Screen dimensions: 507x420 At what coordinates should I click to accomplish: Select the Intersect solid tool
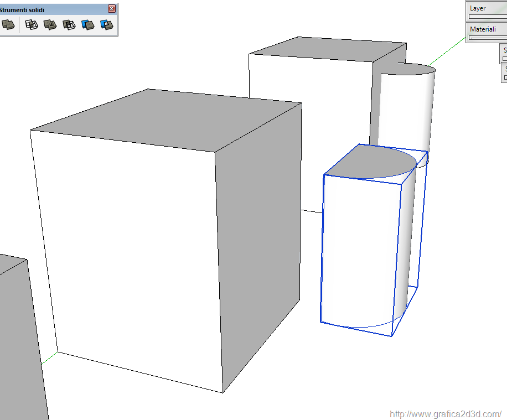pyautogui.click(x=32, y=24)
